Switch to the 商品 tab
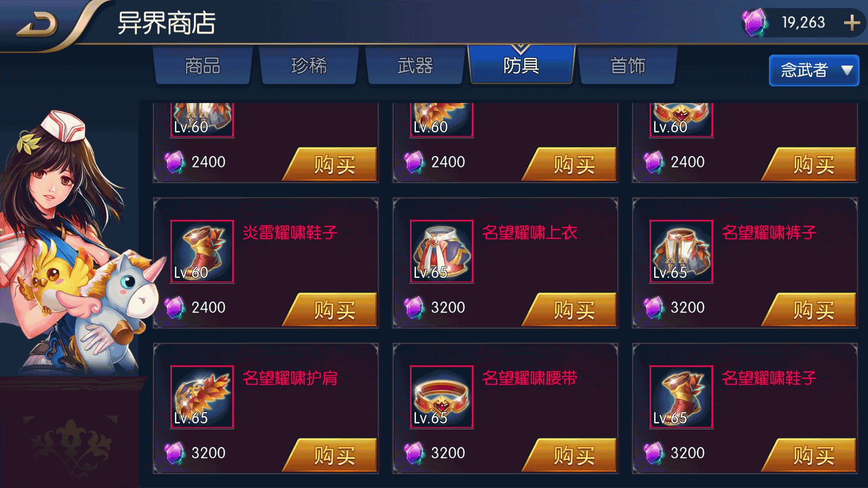Screen dimensions: 868x488 coord(203,66)
